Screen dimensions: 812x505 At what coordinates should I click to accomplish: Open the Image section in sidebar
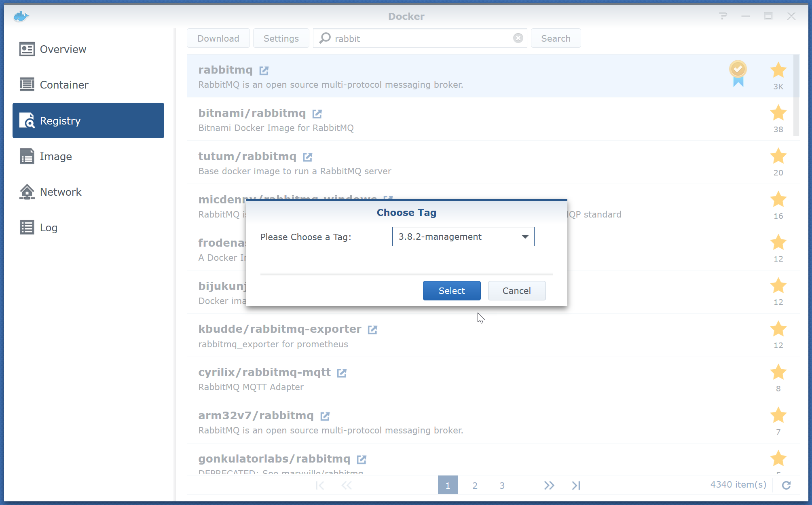(x=56, y=156)
